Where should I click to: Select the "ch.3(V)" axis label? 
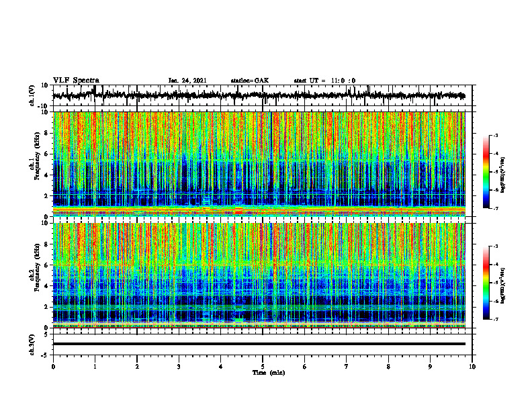(32, 345)
